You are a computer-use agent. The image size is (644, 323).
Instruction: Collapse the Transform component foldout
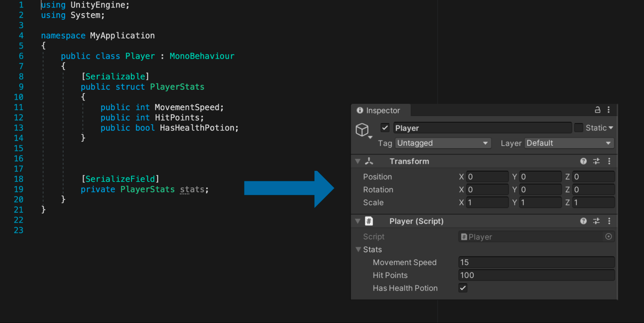(358, 161)
